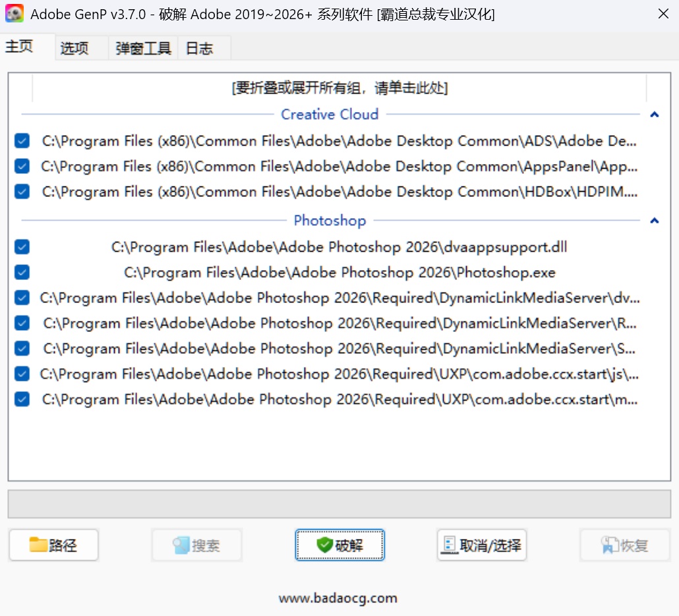Click the 取消/选择 button text

point(490,546)
